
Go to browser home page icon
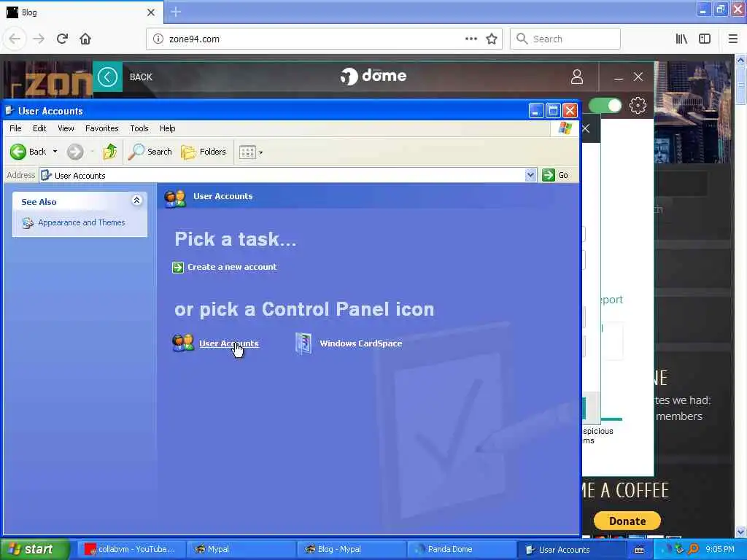[85, 39]
